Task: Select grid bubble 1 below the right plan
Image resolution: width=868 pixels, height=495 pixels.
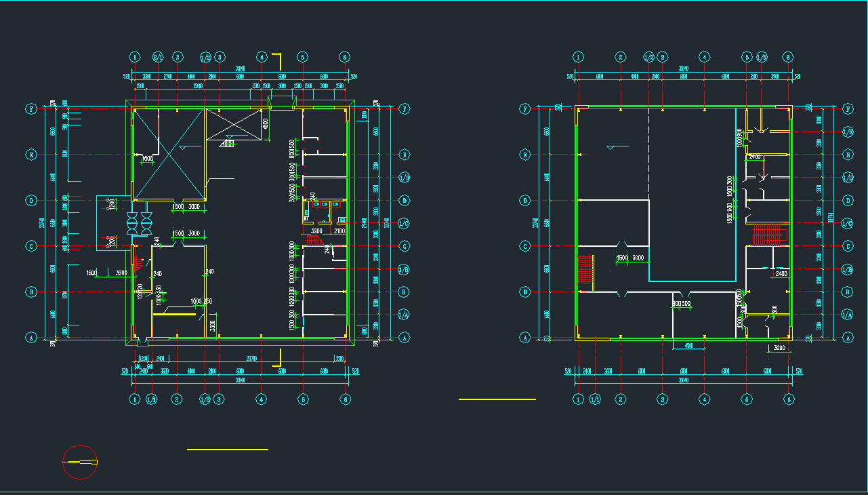Action: point(578,399)
